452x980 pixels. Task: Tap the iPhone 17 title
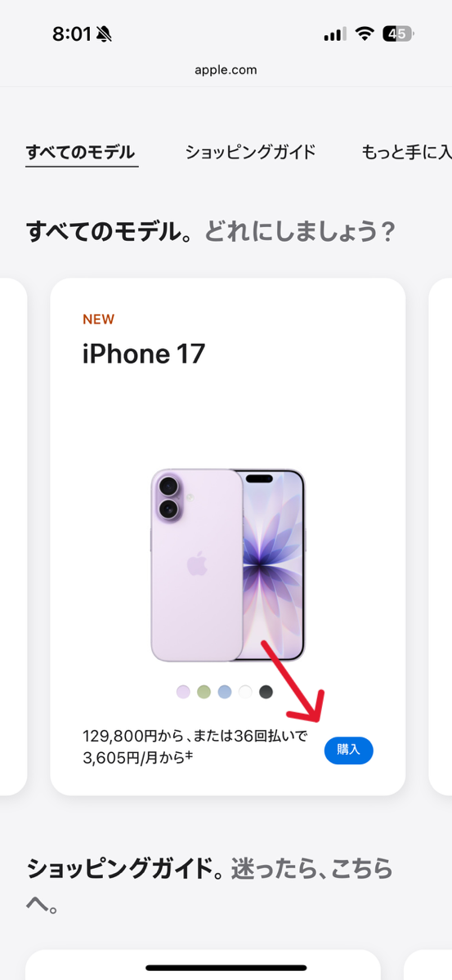click(x=144, y=354)
